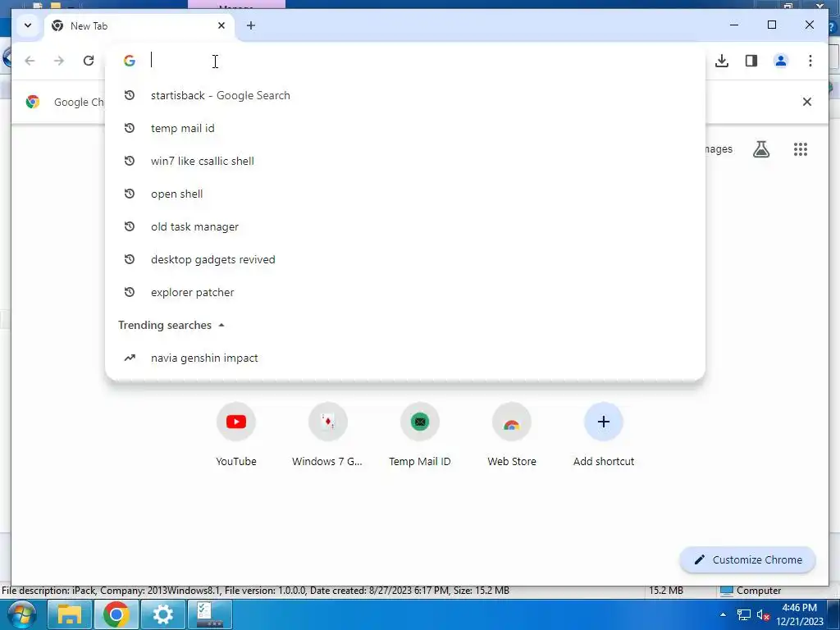
Task: Click the history icon beside temp mail id
Action: click(x=129, y=128)
